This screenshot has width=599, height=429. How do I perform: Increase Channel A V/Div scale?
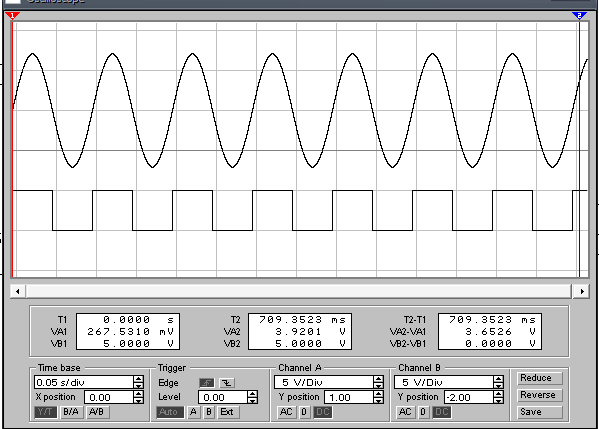point(378,379)
